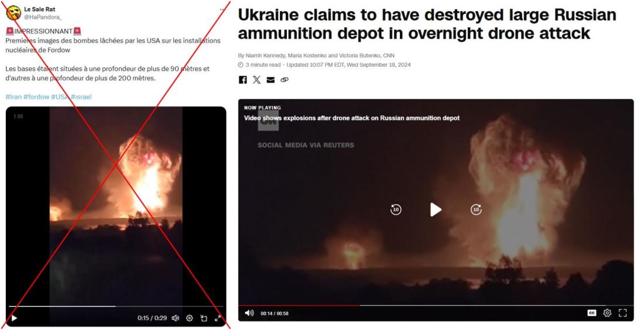Copy article link icon

point(284,80)
